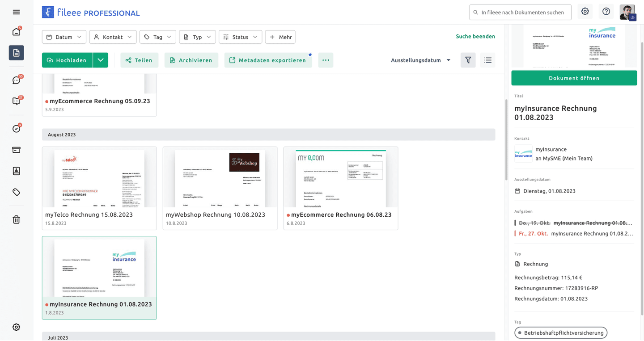Open the top bar settings gear
Viewport: 644px width, 341px height.
pyautogui.click(x=585, y=12)
